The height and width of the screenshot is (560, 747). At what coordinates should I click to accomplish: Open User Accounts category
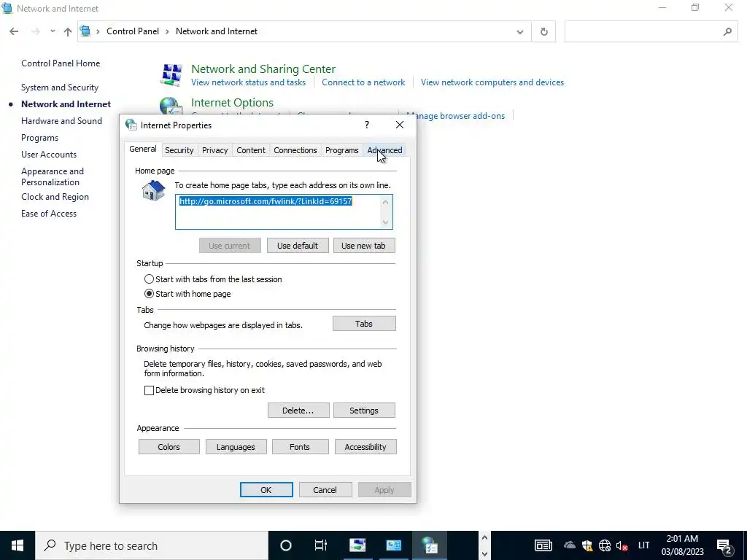(49, 155)
